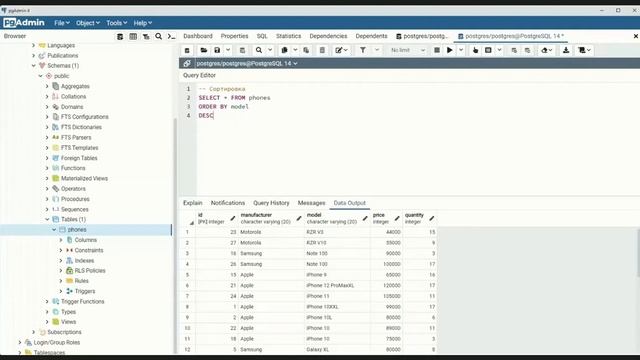Click the Rollback icon in query toolbar
Viewport: 640px width, 360px height.
click(527, 50)
